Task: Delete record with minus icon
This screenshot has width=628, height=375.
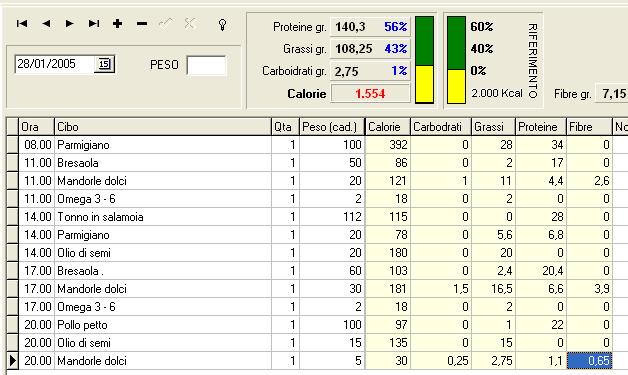Action: click(141, 24)
